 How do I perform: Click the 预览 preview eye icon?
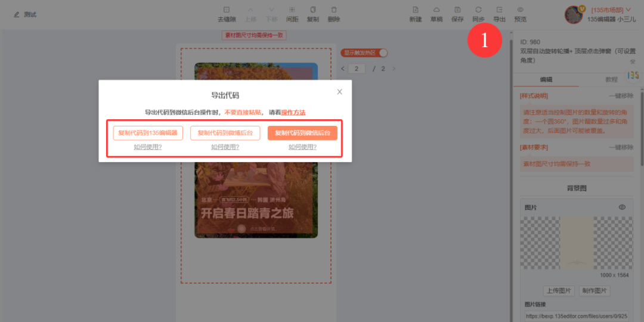tap(521, 10)
